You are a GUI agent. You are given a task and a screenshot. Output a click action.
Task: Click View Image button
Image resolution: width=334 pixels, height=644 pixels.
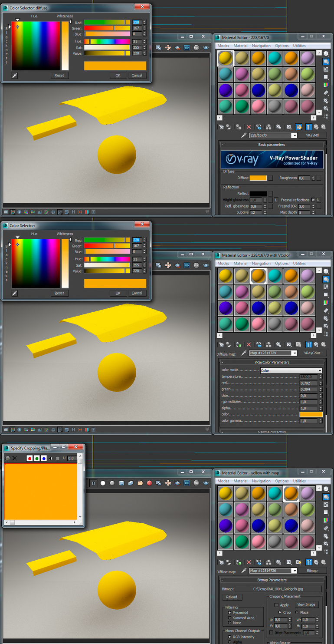coord(306,604)
